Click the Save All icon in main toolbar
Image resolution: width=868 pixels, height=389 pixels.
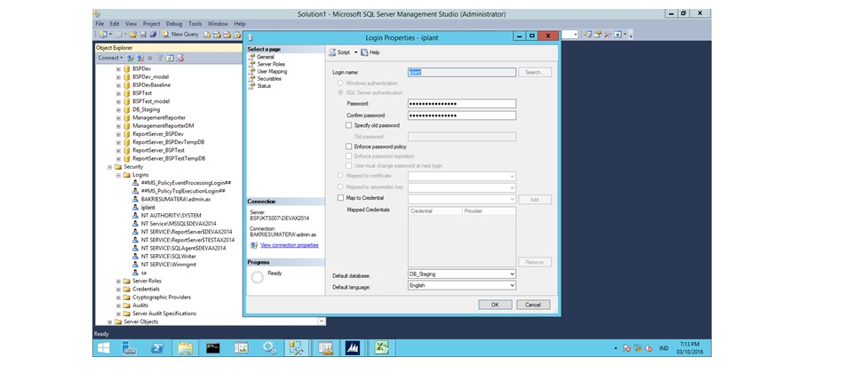[153, 35]
